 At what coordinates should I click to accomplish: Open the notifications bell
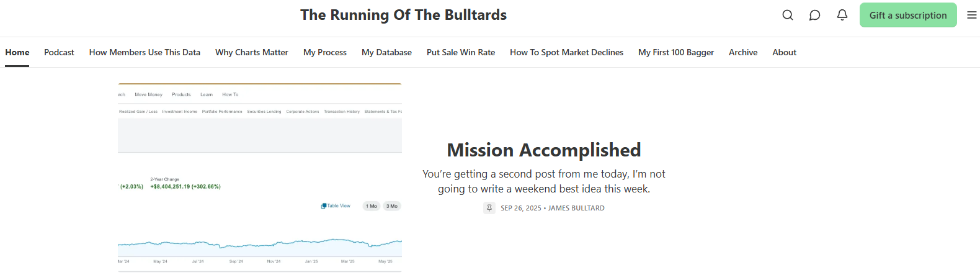coord(842,15)
